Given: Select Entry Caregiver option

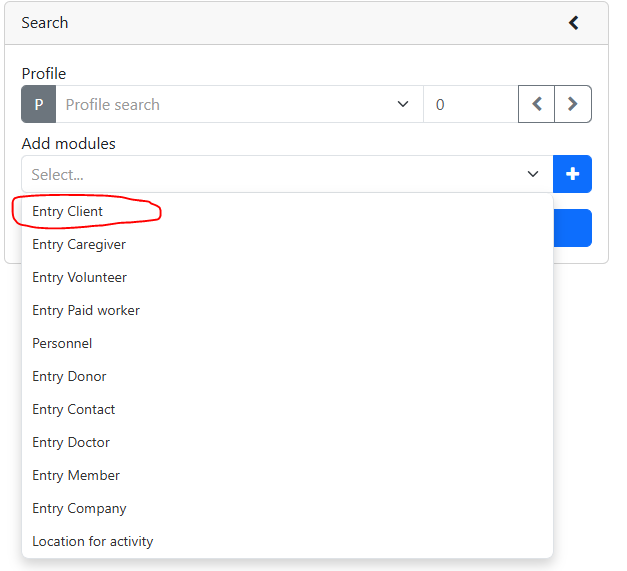Looking at the screenshot, I should point(79,245).
